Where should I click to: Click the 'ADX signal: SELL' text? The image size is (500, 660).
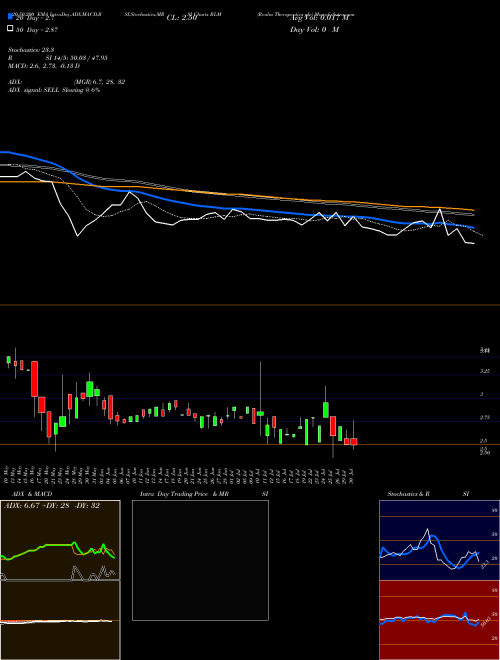[x=35, y=90]
